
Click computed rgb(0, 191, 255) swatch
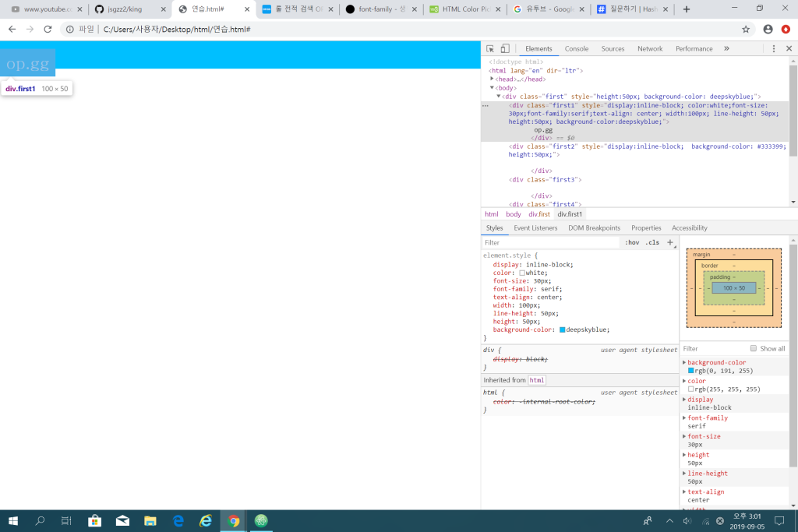pyautogui.click(x=691, y=371)
